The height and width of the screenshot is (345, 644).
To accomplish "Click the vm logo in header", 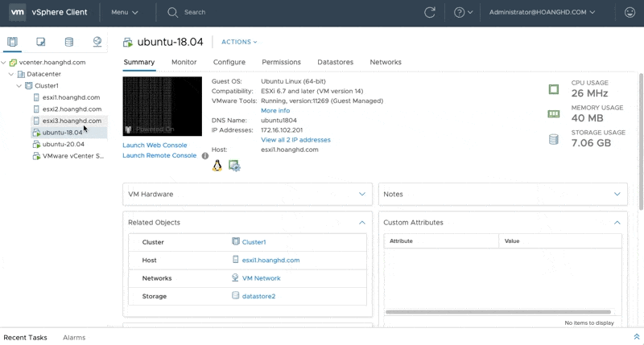I will coord(17,12).
